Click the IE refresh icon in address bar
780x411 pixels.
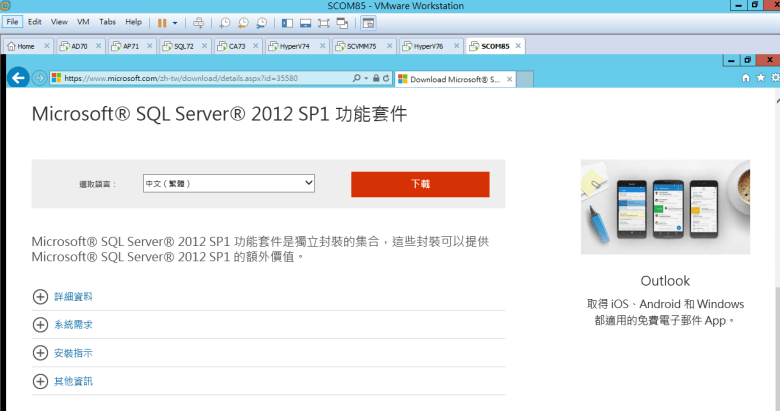pyautogui.click(x=386, y=78)
